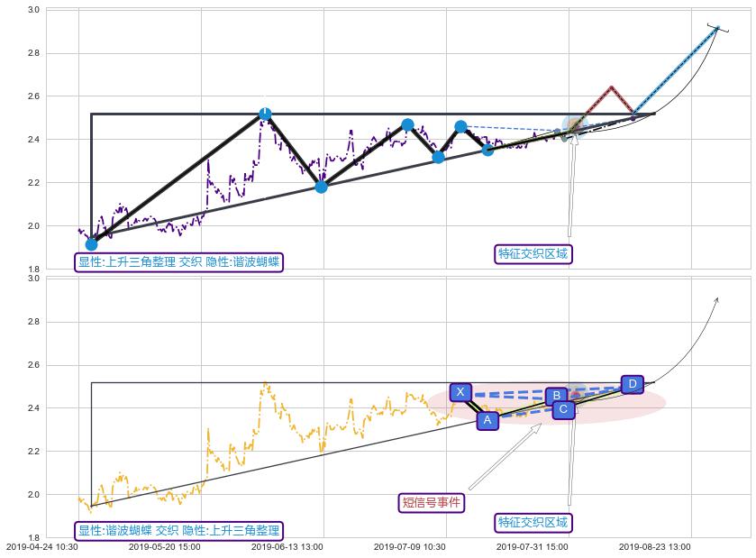Image resolution: width=756 pixels, height=558 pixels.
Task: Click the 2019-04-24 10:30 date tick label
Action: point(41,546)
